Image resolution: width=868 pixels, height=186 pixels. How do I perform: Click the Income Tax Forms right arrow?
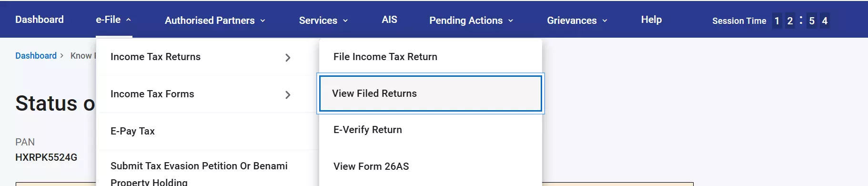(x=288, y=95)
